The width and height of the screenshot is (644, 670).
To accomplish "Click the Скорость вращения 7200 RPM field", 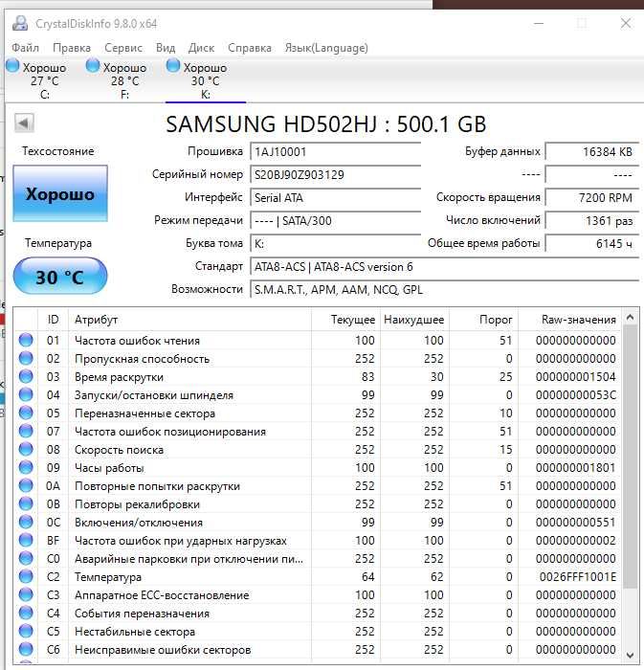I will (592, 198).
